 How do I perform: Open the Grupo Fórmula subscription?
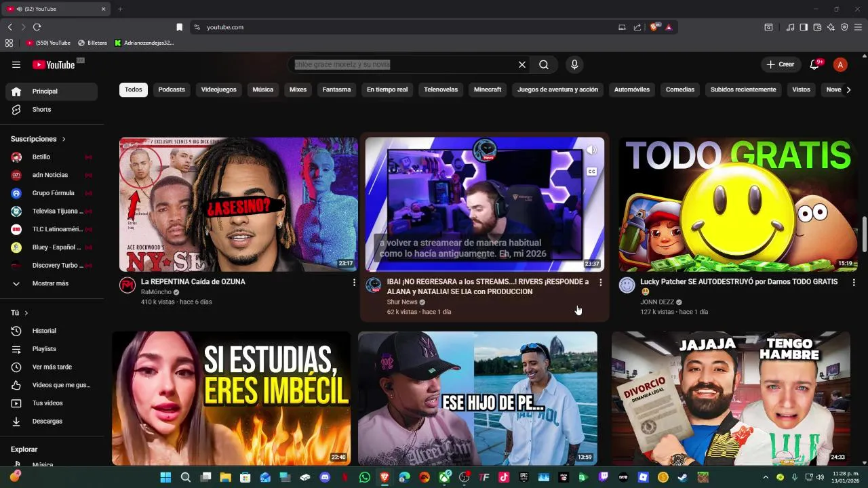pyautogui.click(x=52, y=193)
